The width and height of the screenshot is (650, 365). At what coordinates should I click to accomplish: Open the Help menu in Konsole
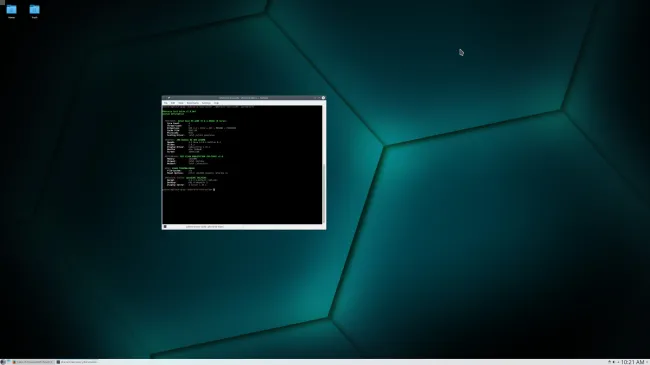216,103
